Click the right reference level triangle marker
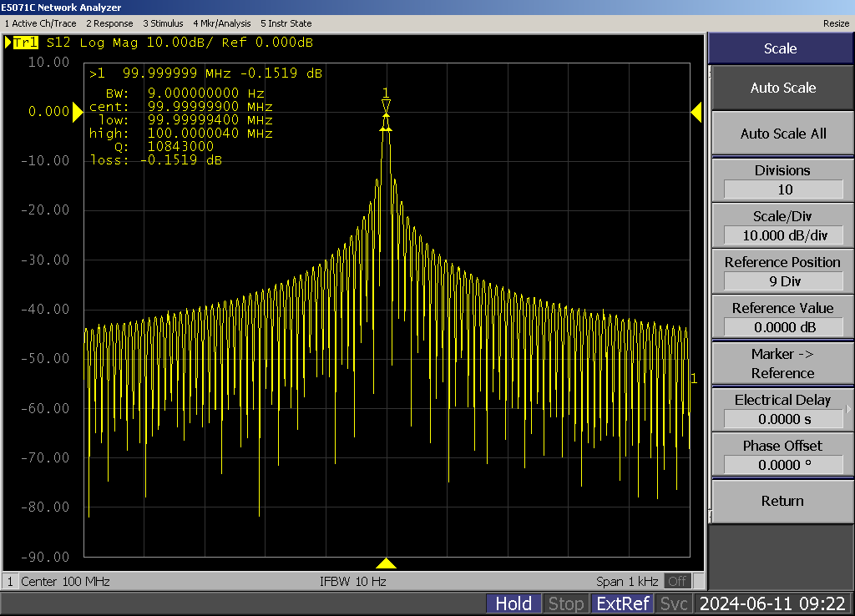855x616 pixels. pos(696,112)
